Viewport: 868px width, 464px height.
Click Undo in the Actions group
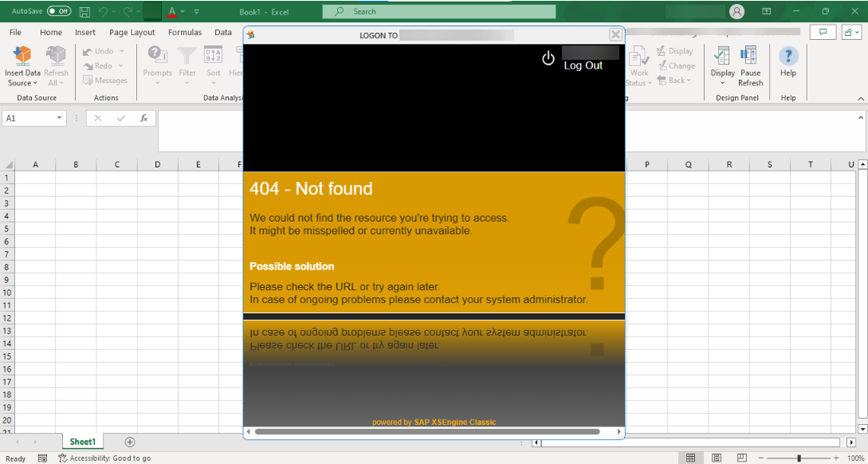103,51
